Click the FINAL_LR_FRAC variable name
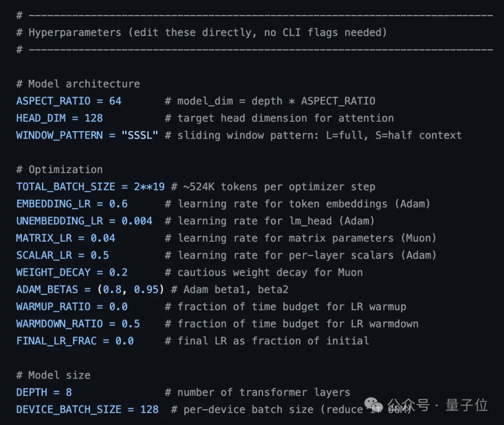 click(x=56, y=341)
